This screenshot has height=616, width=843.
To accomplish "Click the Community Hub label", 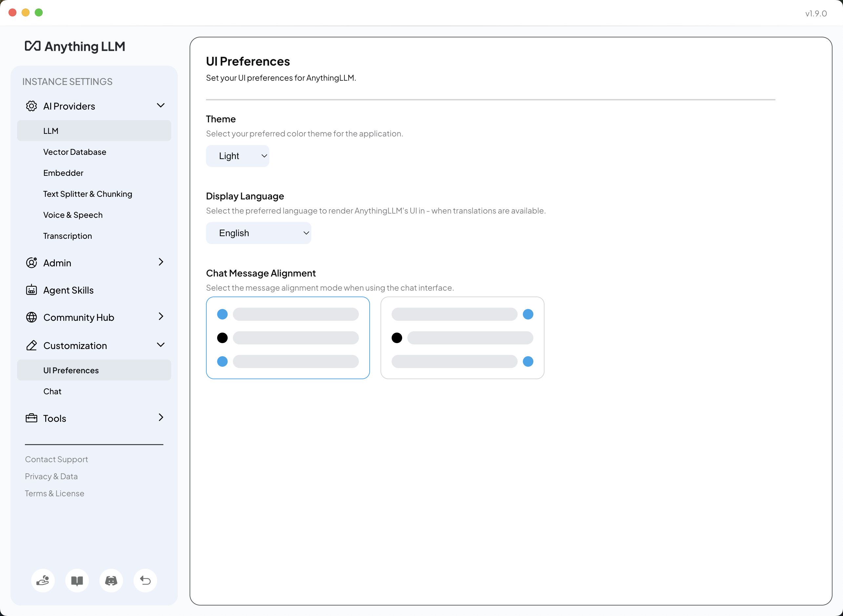I will pyautogui.click(x=79, y=317).
